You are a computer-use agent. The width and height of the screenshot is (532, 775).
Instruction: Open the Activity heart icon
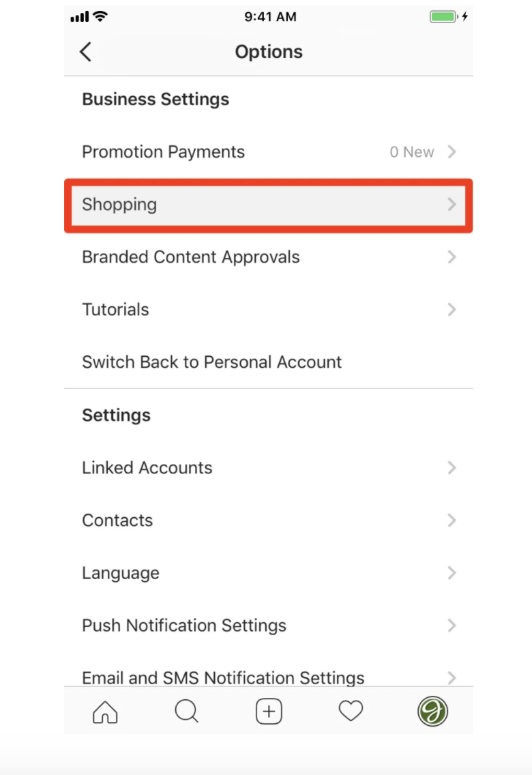pos(351,711)
